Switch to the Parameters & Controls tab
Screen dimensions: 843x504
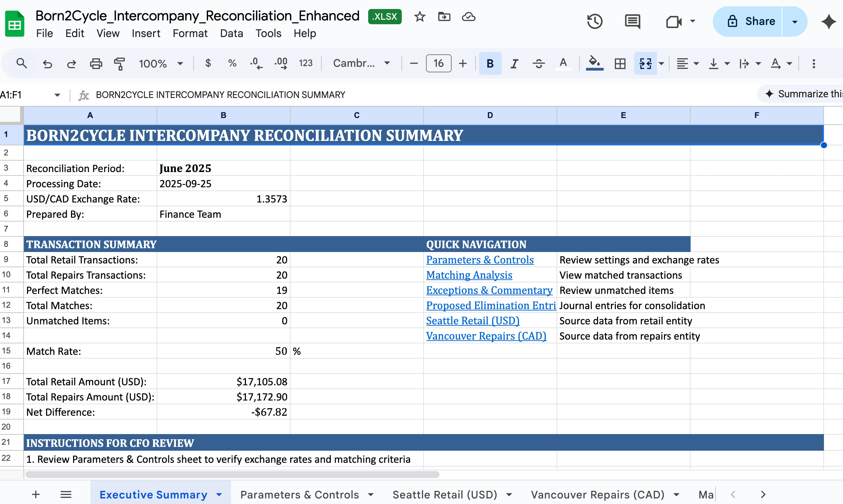pos(300,495)
